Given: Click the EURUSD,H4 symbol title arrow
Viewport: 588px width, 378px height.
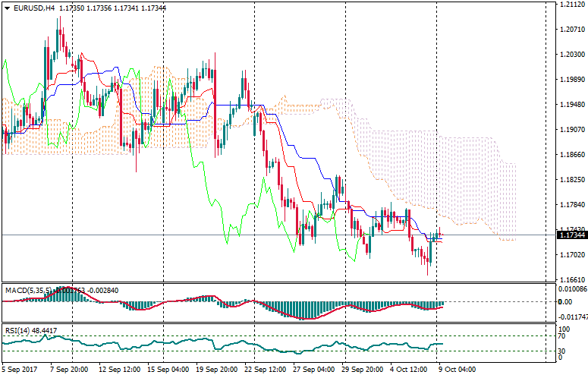Looking at the screenshot, I should click(x=6, y=8).
